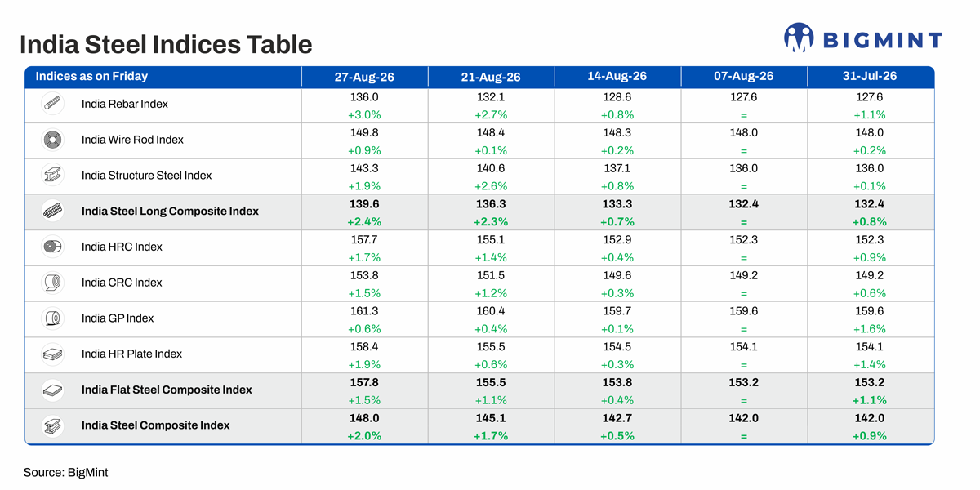The width and height of the screenshot is (980, 490).
Task: Click the India Structure Steel Index beam icon
Action: (x=53, y=176)
